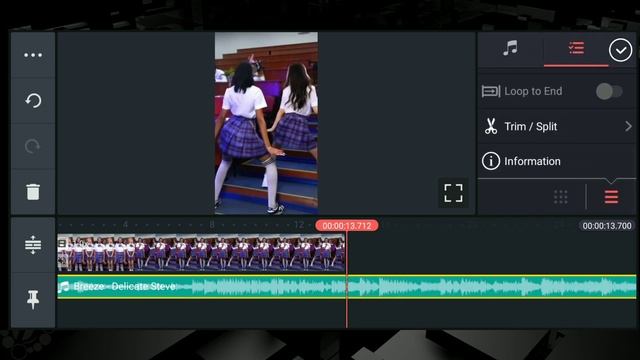This screenshot has width=640, height=360.
Task: Click the Loop to End icon
Action: pos(491,91)
